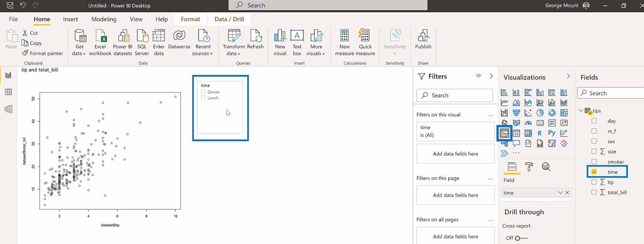The height and width of the screenshot is (244, 644).
Task: Open the Get data dropdown
Action: pyautogui.click(x=79, y=54)
